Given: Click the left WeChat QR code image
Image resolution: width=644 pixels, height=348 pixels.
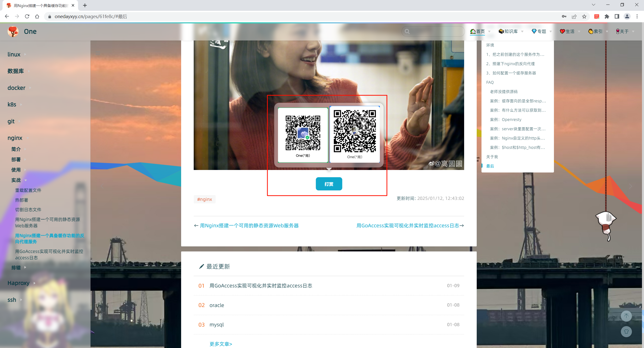Looking at the screenshot, I should pyautogui.click(x=303, y=135).
